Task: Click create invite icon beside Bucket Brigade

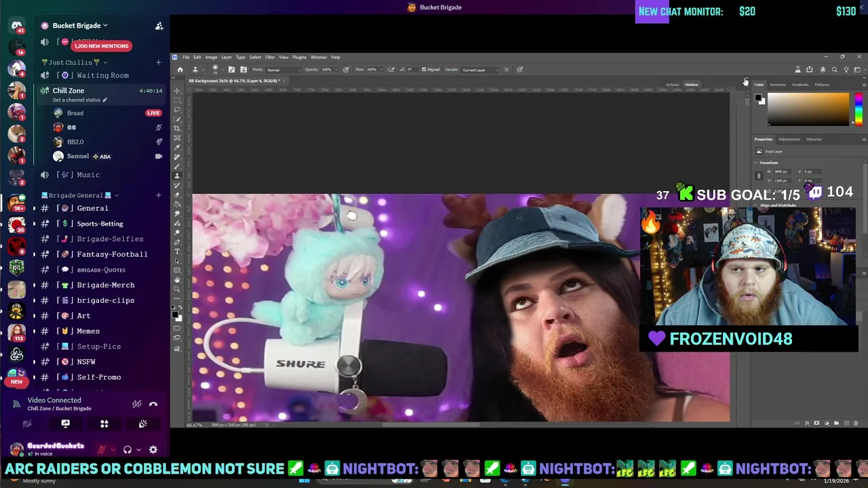Action: tap(159, 26)
